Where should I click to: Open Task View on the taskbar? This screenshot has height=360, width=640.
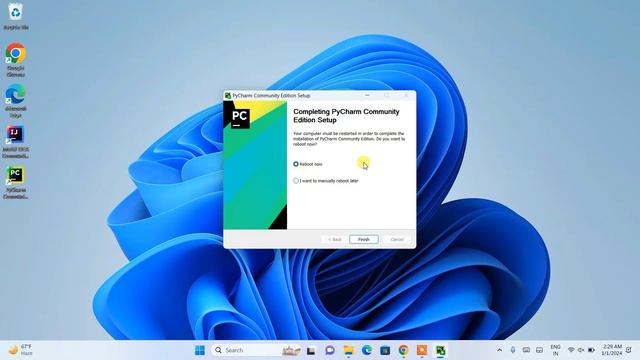(x=311, y=350)
